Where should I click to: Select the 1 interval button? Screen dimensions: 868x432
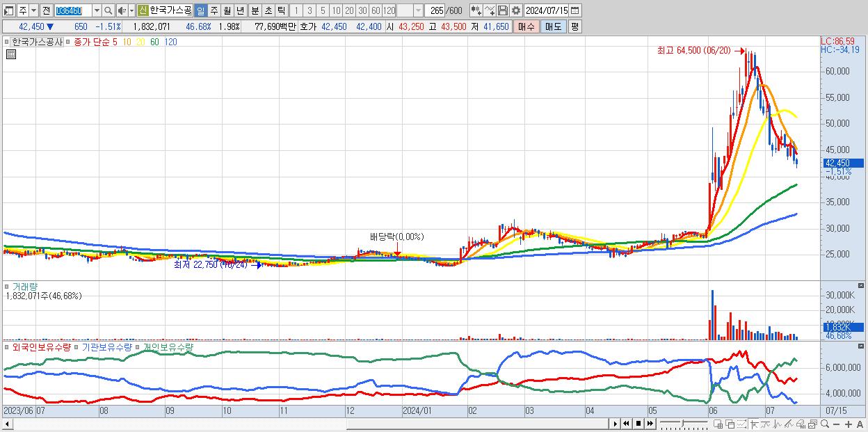coord(296,10)
